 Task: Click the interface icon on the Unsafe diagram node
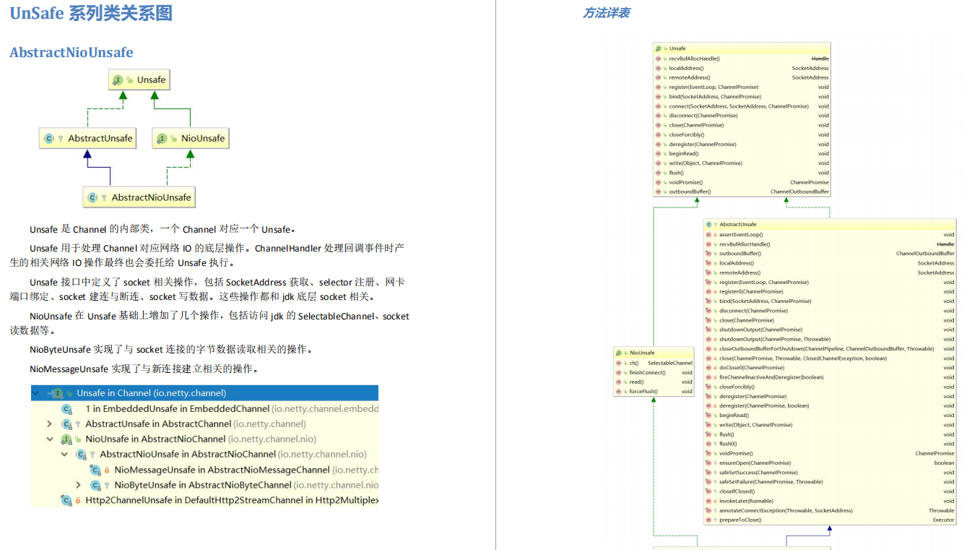(118, 80)
